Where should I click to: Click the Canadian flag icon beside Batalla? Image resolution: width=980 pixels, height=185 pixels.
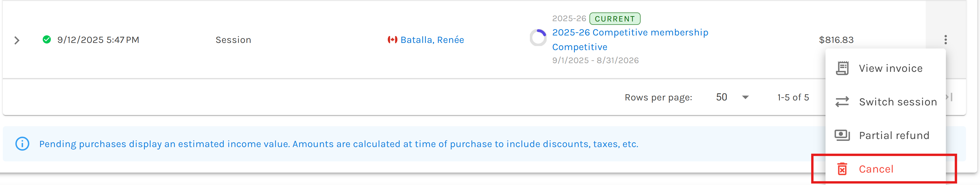(392, 40)
